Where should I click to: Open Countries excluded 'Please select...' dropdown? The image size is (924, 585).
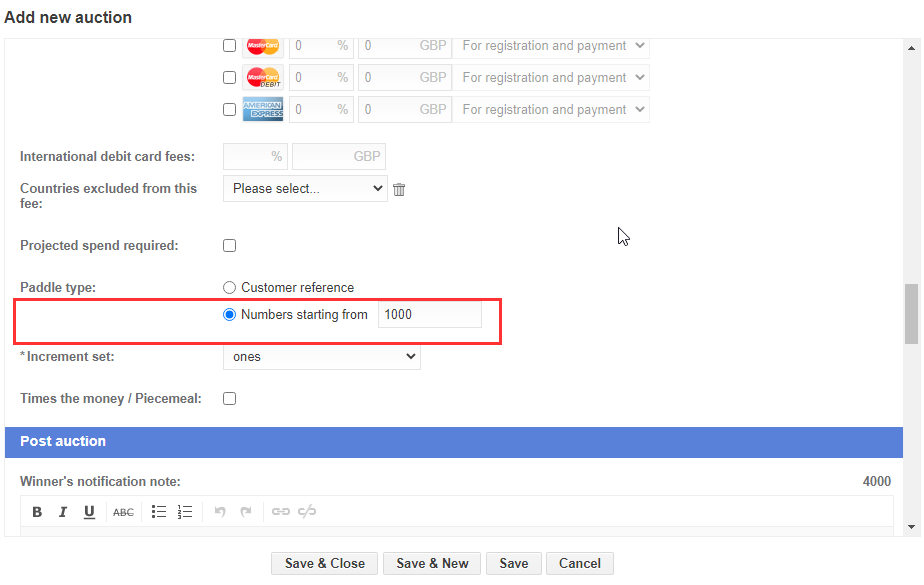point(304,188)
